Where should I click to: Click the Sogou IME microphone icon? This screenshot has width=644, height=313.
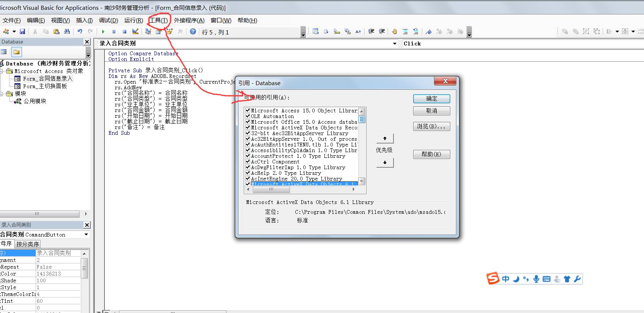tap(536, 279)
